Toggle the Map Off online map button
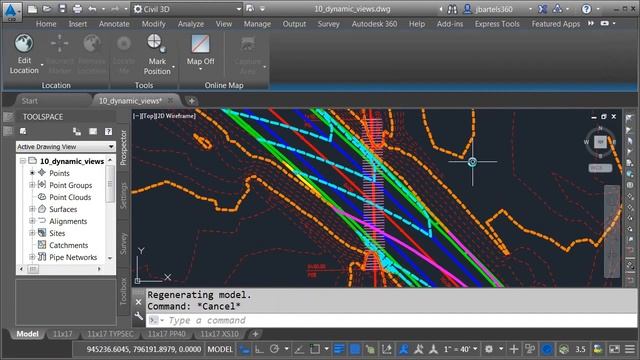 [200, 50]
